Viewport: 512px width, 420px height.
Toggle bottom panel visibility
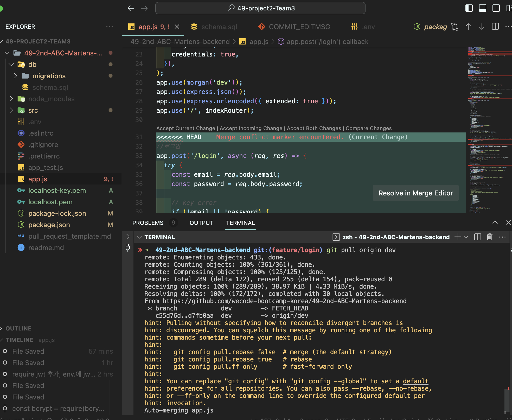pyautogui.click(x=483, y=8)
